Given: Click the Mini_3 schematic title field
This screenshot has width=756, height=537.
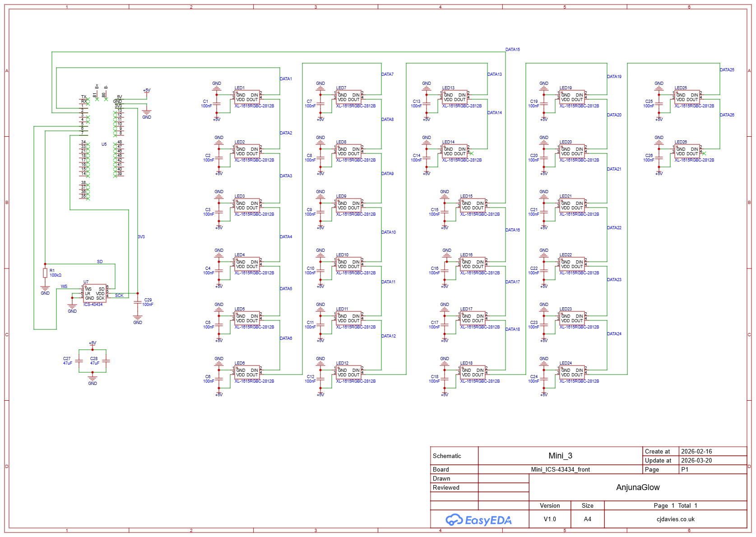Looking at the screenshot, I should (560, 456).
